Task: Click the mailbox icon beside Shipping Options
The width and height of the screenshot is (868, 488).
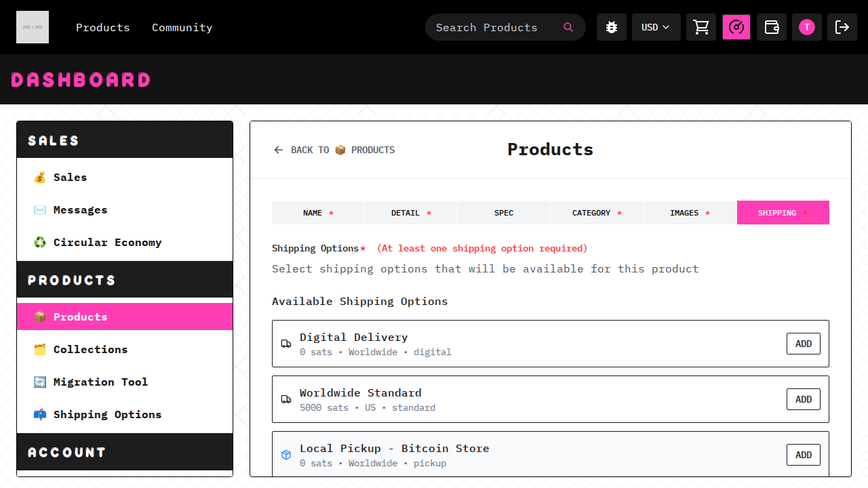Action: point(40,414)
